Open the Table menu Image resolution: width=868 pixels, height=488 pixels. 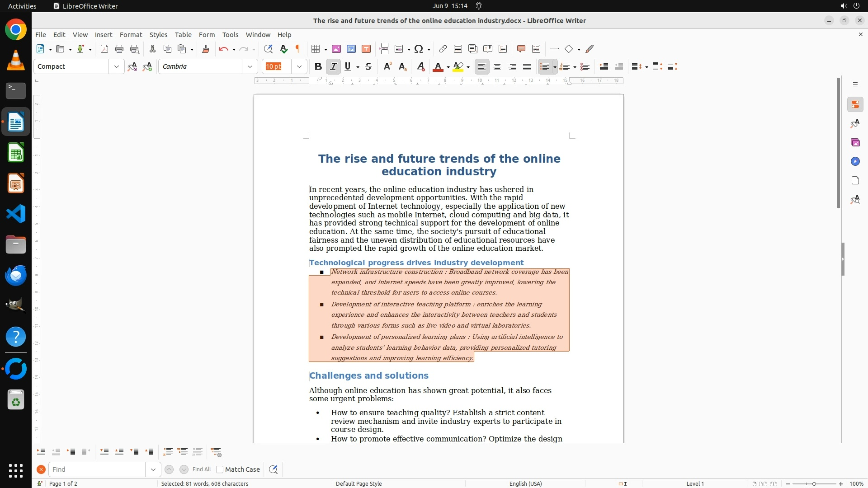(183, 34)
